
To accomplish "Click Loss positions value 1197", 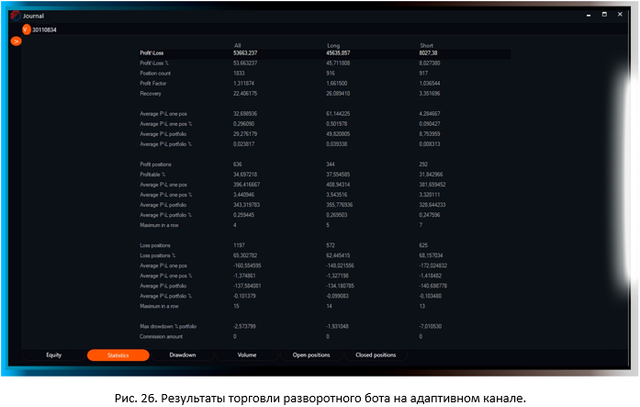I will click(x=239, y=245).
